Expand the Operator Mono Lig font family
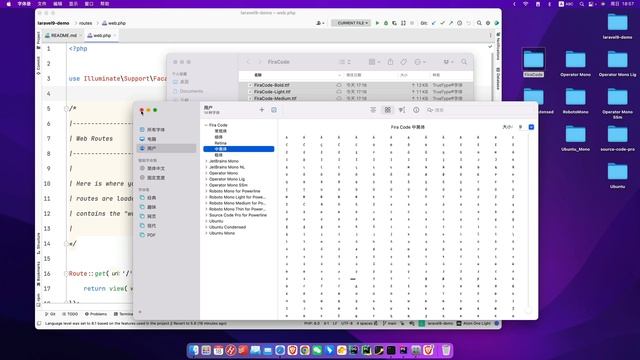This screenshot has width=640, height=360. pos(206,179)
